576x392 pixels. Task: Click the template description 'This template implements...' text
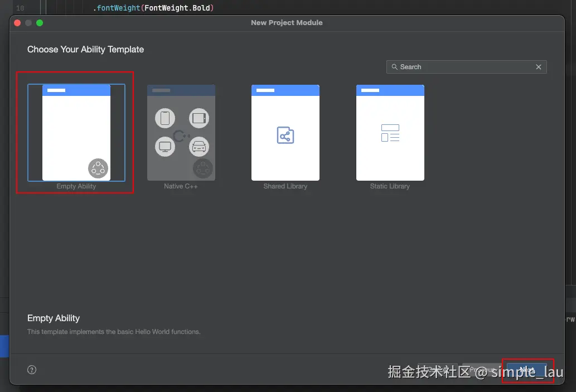coord(114,332)
